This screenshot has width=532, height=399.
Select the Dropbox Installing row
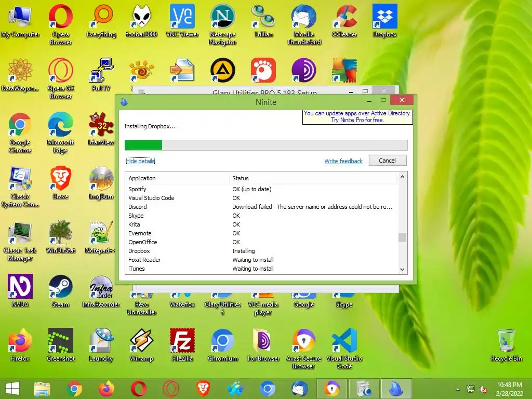point(261,251)
